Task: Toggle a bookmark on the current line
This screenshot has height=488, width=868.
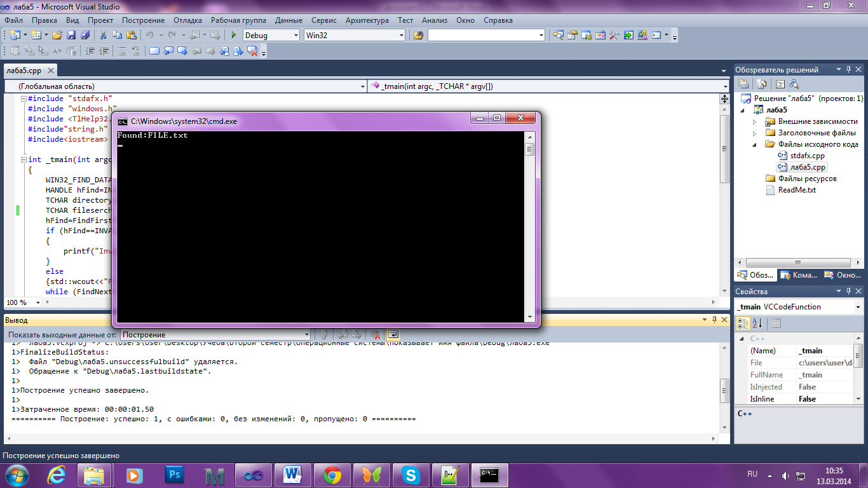Action: (x=154, y=51)
